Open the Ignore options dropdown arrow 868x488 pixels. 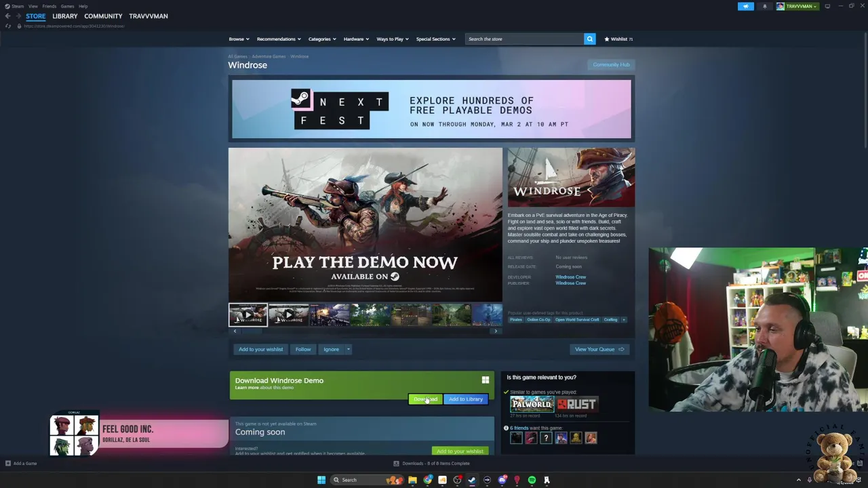pyautogui.click(x=349, y=350)
